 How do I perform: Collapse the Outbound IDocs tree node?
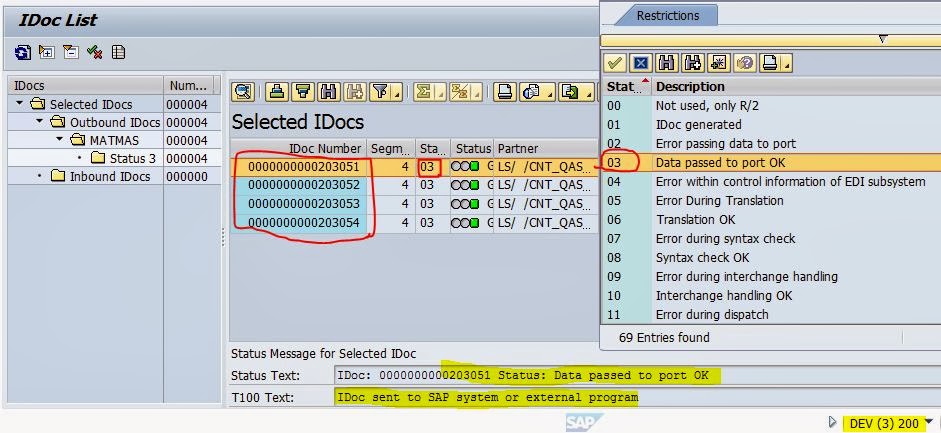coord(40,122)
